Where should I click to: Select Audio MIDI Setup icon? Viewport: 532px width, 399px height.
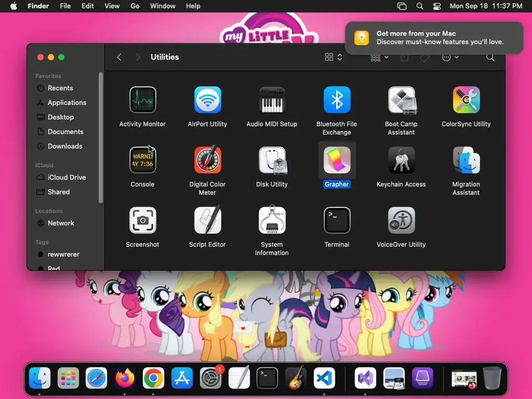click(272, 100)
